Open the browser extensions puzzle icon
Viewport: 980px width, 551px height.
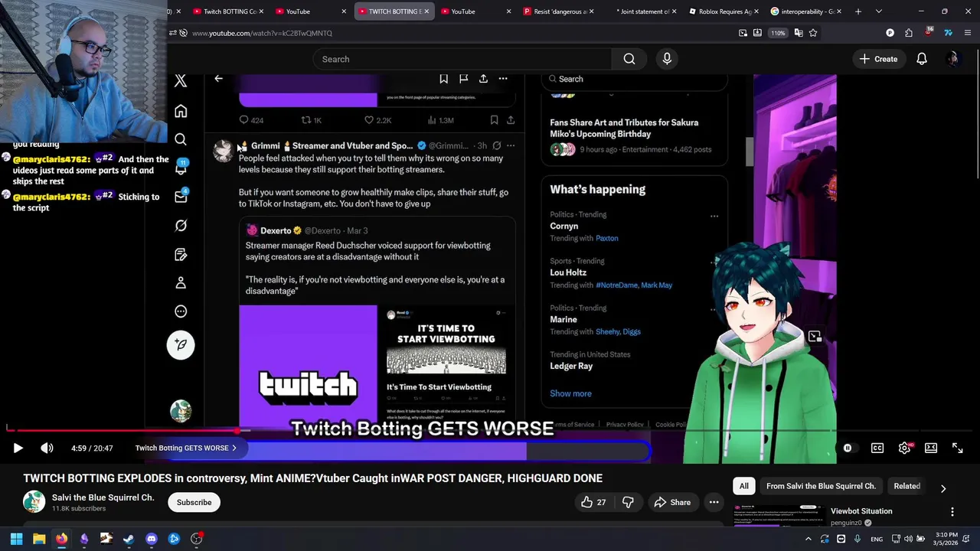coord(909,33)
